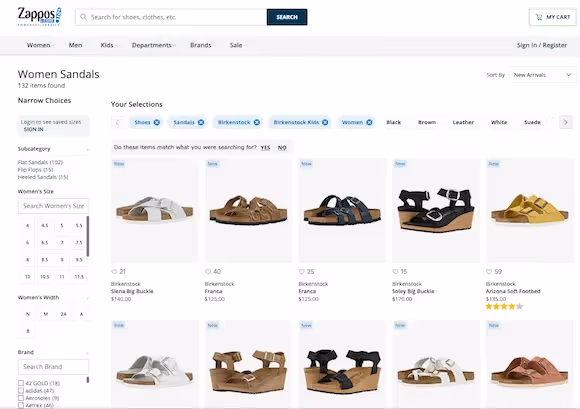Viewport: 580px width, 409px height.
Task: Select women's size 10
Action: (27, 277)
